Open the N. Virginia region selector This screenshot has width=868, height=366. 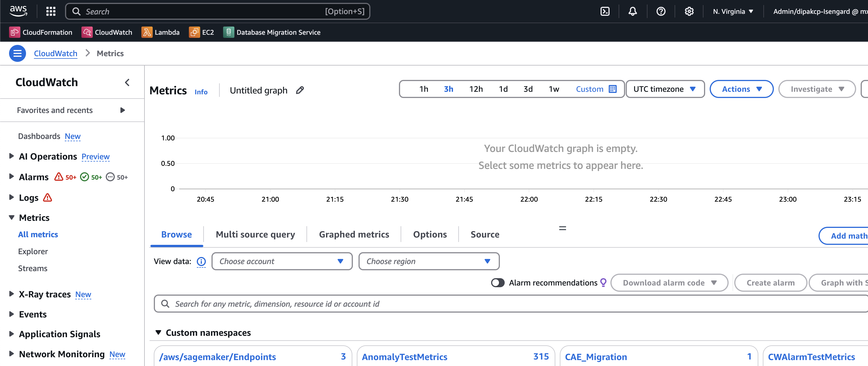733,12
